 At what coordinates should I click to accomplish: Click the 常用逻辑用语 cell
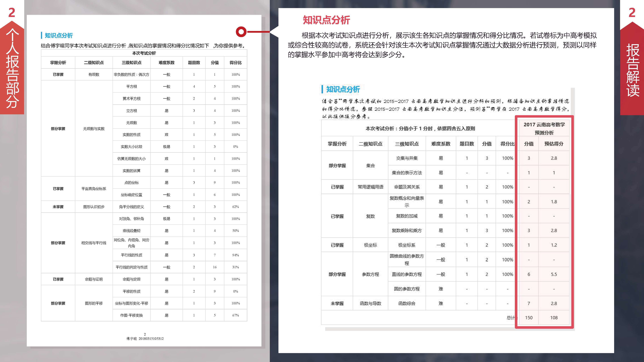click(371, 187)
